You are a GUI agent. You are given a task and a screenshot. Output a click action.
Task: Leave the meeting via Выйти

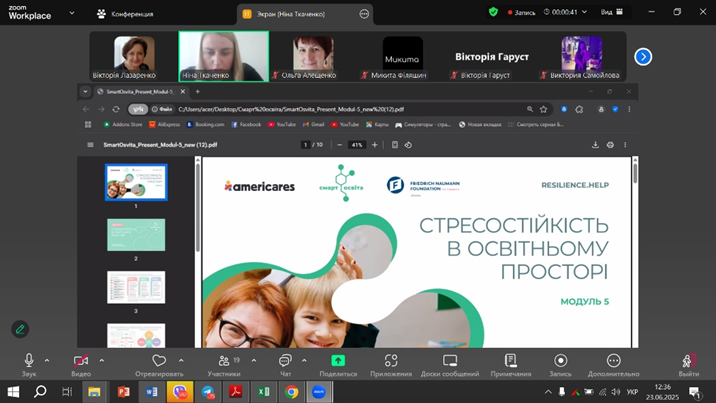tap(689, 365)
